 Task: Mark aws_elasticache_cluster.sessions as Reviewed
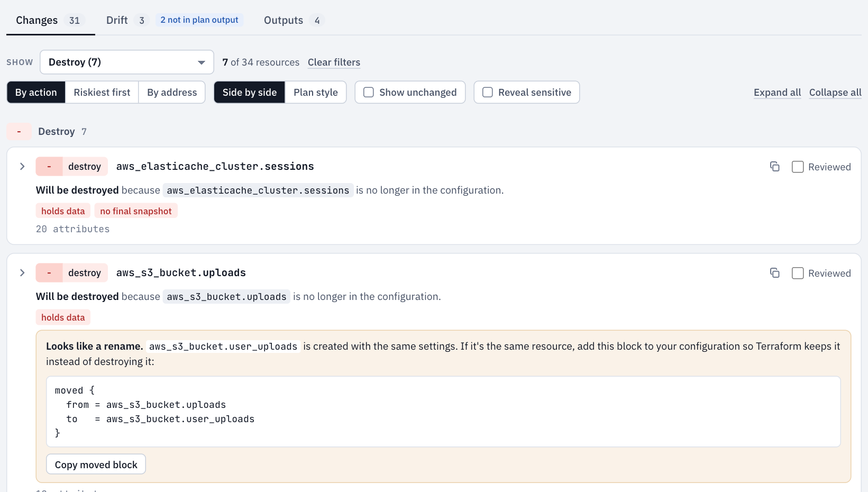(798, 167)
